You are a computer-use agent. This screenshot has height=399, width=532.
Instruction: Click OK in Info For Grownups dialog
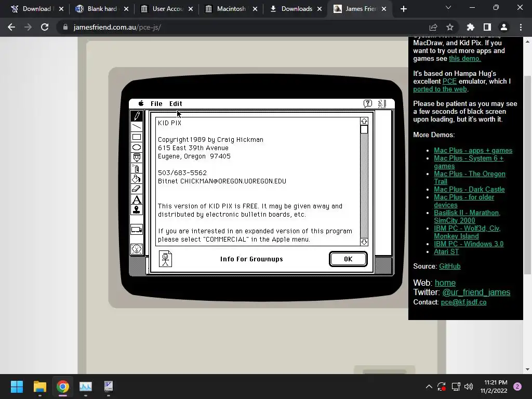[x=348, y=259]
